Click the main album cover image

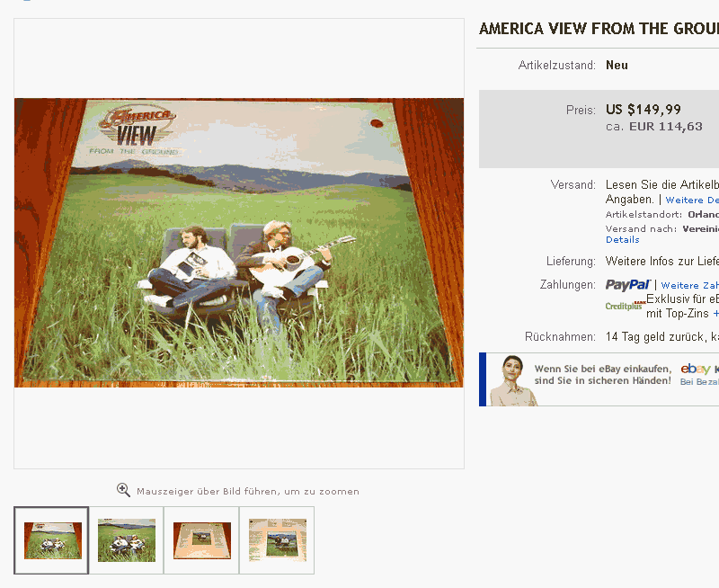tap(239, 243)
